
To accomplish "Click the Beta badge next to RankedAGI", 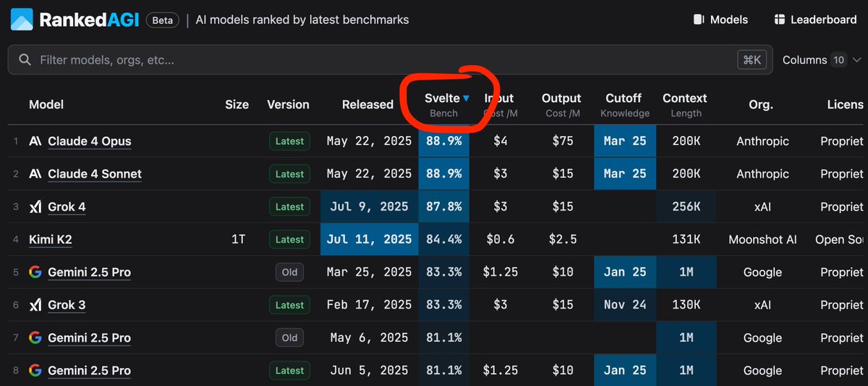I will click(163, 20).
